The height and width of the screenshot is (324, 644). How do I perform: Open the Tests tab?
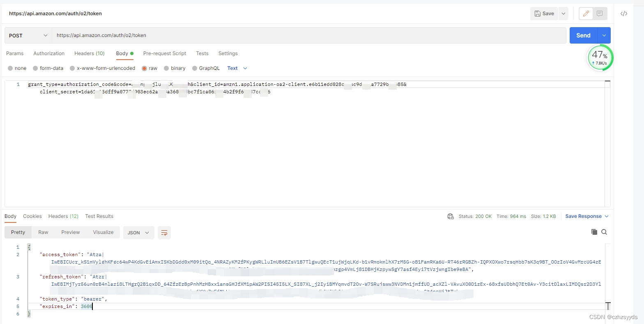click(202, 53)
